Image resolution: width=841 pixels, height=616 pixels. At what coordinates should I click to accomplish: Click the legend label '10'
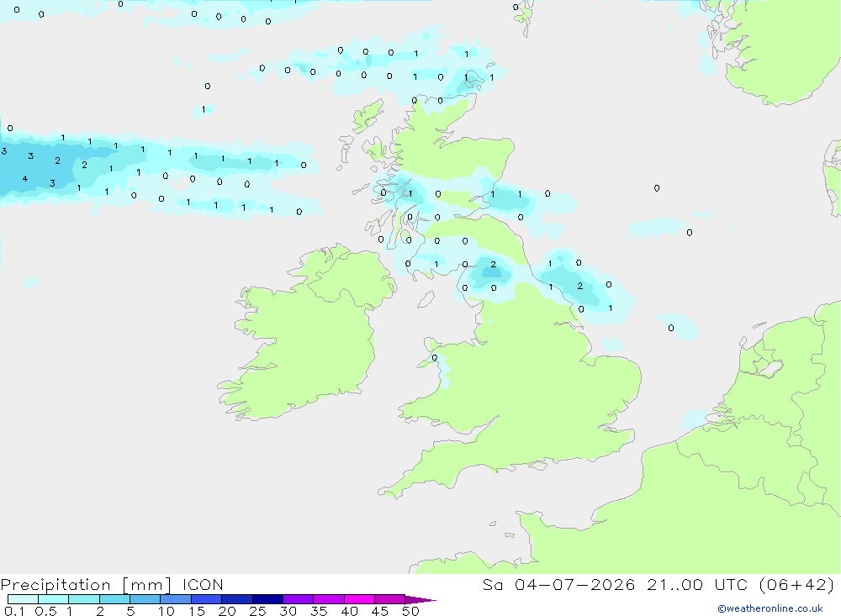167,611
